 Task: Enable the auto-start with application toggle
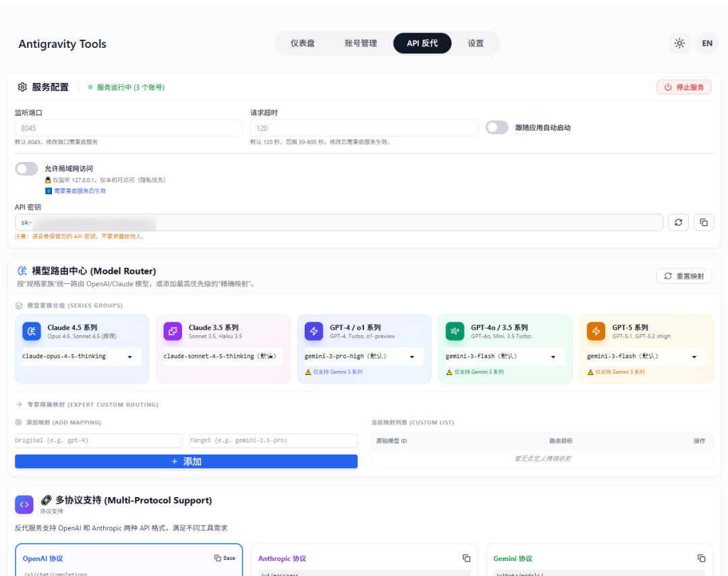point(497,127)
